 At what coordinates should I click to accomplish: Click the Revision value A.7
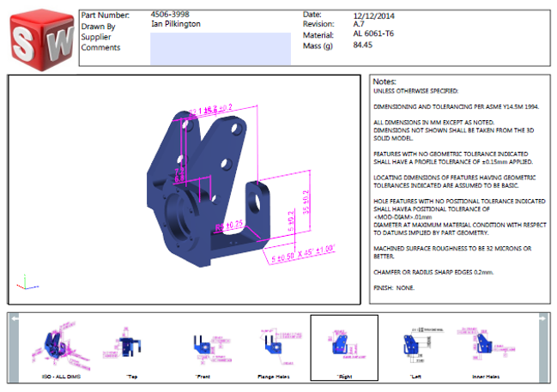(360, 25)
